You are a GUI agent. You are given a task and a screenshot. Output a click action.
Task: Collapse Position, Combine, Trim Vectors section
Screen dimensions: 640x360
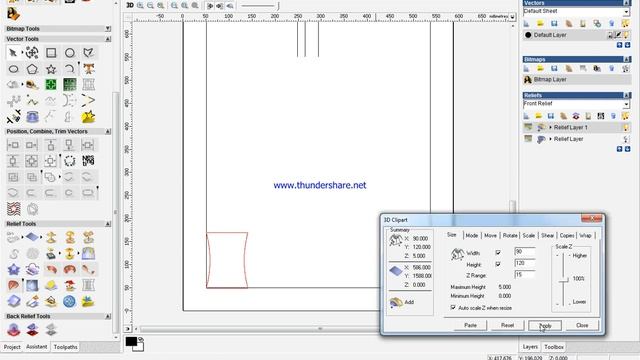coord(108,131)
